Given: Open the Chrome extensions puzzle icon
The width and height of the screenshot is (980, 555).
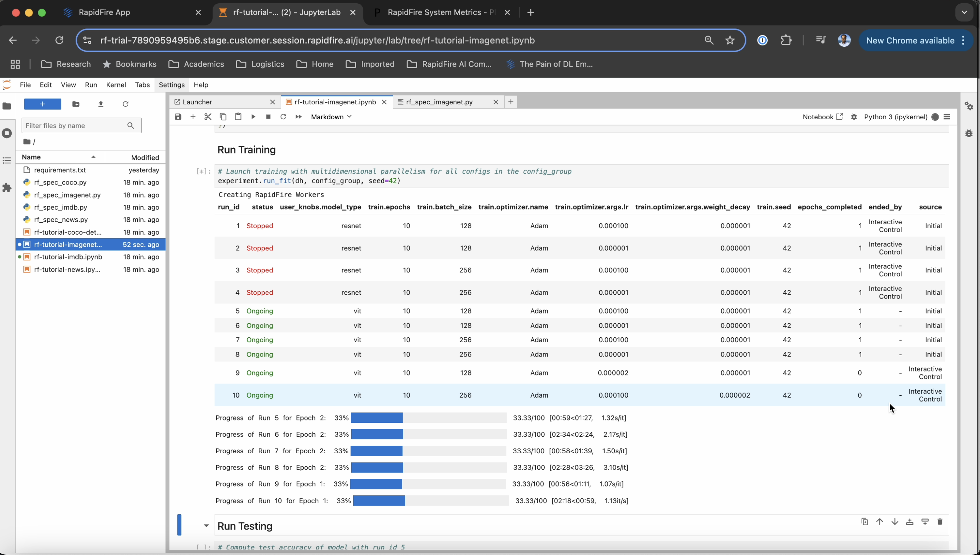Looking at the screenshot, I should [786, 40].
